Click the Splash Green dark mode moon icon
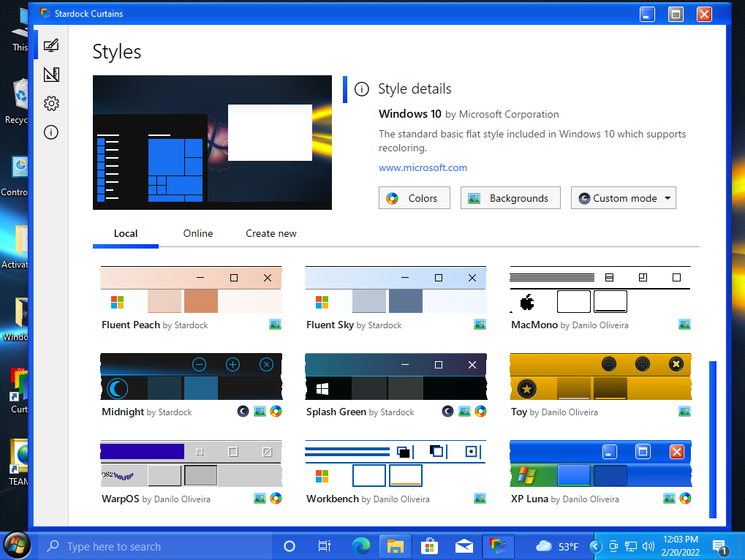Viewport: 745px width, 560px height. coord(447,412)
